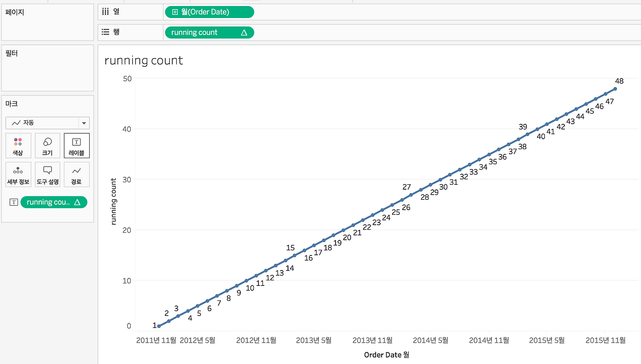This screenshot has width=641, height=364.
Task: Click the dropdown arrow of mark type selector
Action: click(x=84, y=123)
